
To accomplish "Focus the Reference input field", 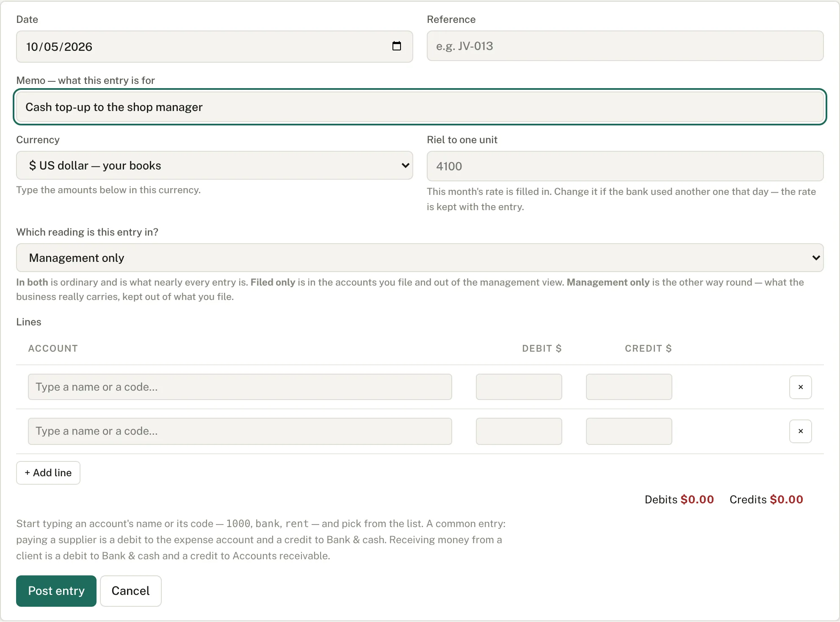I will pos(625,46).
